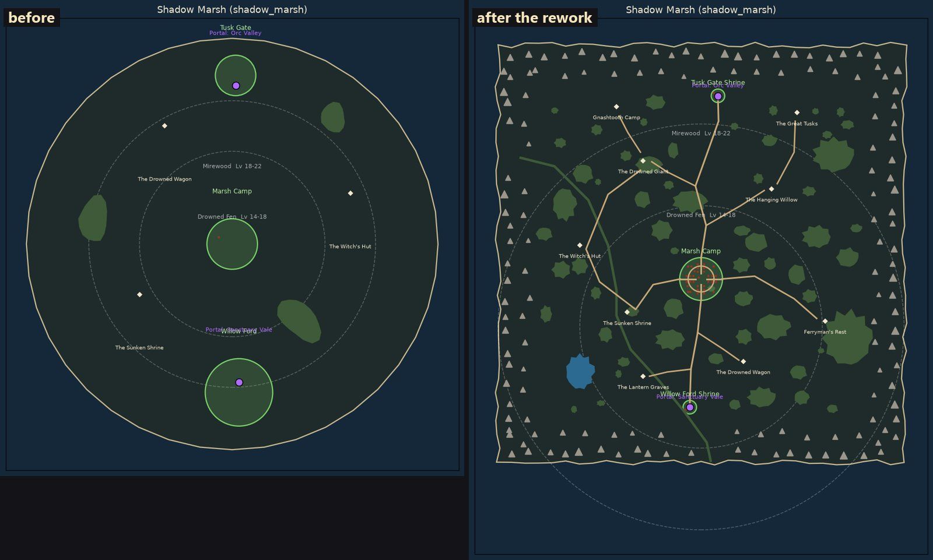Click the "Mirewood Lv 18-22" label in the before map

[232, 166]
